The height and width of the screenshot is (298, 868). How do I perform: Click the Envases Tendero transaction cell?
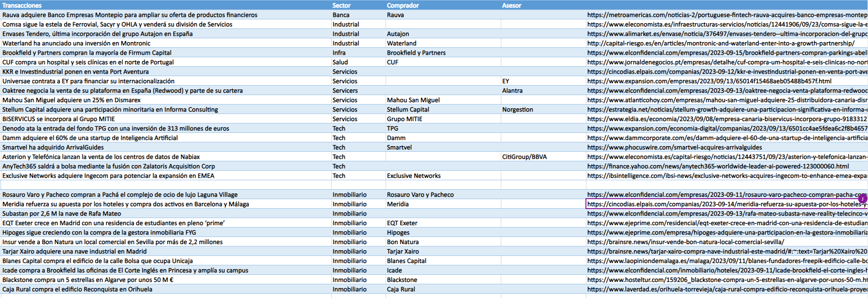(165, 34)
